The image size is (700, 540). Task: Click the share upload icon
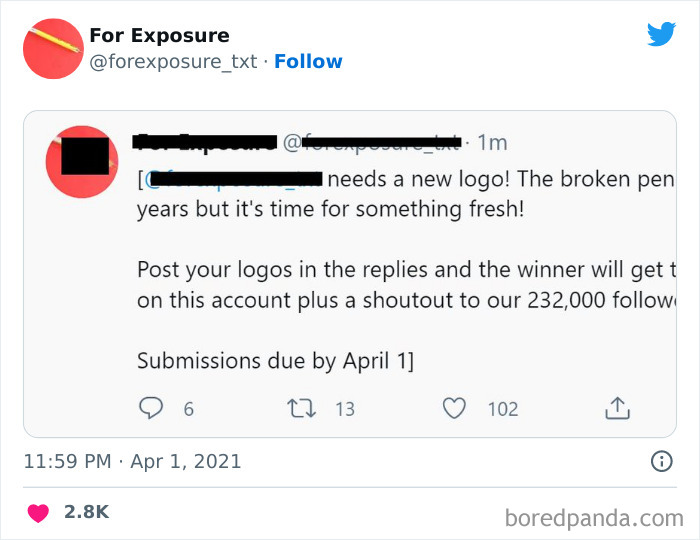click(617, 408)
